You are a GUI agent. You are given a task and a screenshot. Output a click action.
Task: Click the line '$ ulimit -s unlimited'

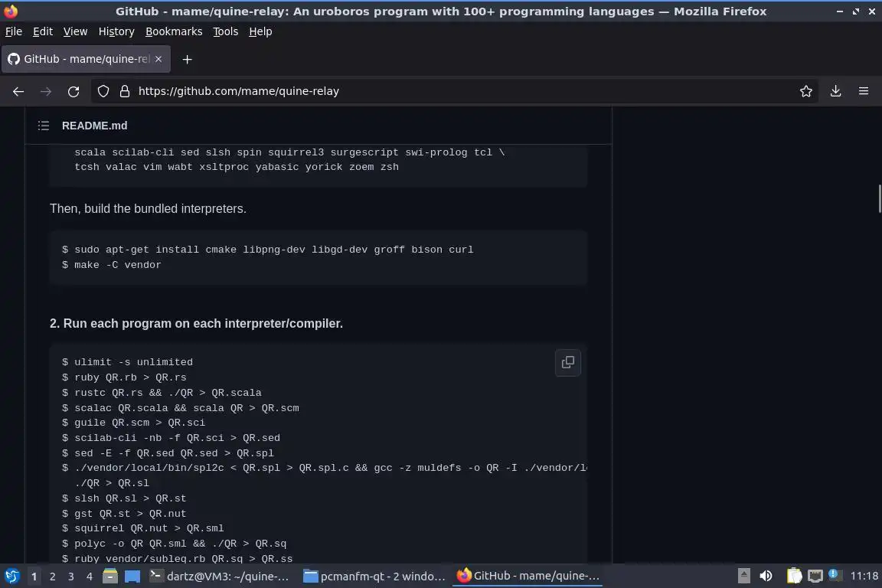tap(128, 362)
